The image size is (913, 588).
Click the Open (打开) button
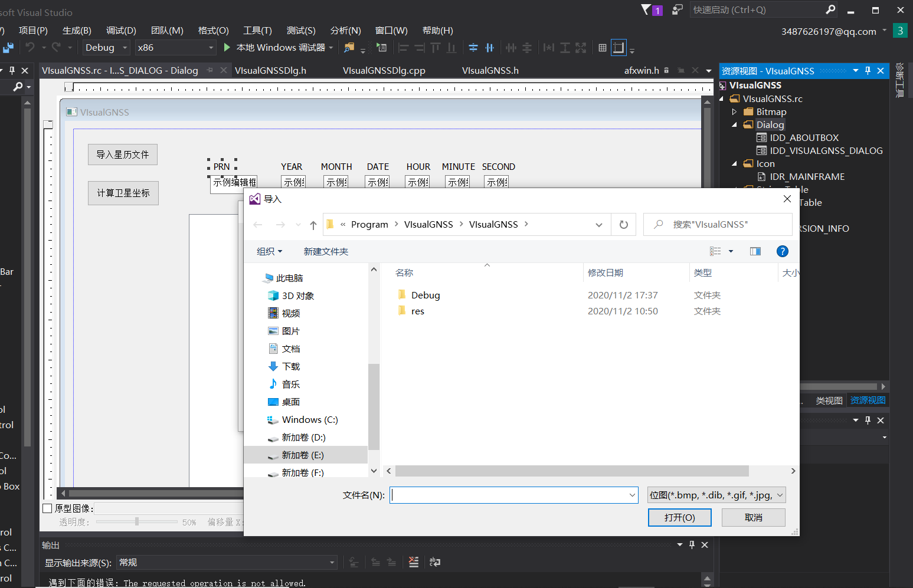680,517
